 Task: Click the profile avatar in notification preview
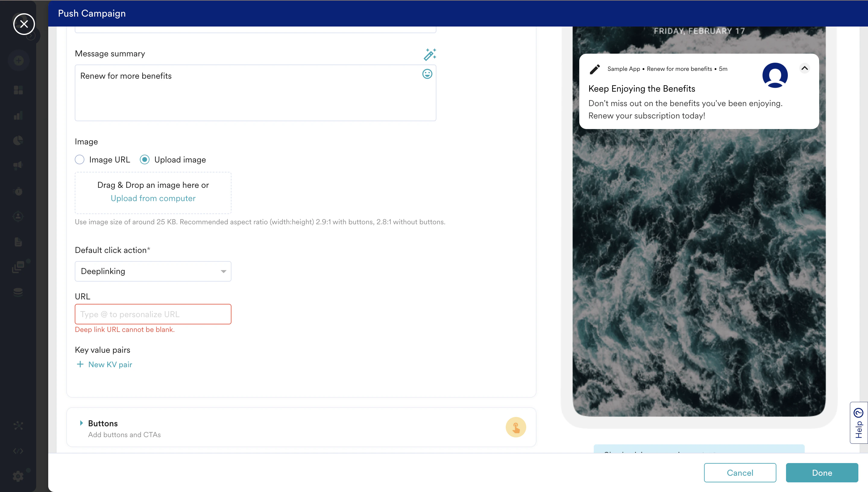click(x=775, y=75)
